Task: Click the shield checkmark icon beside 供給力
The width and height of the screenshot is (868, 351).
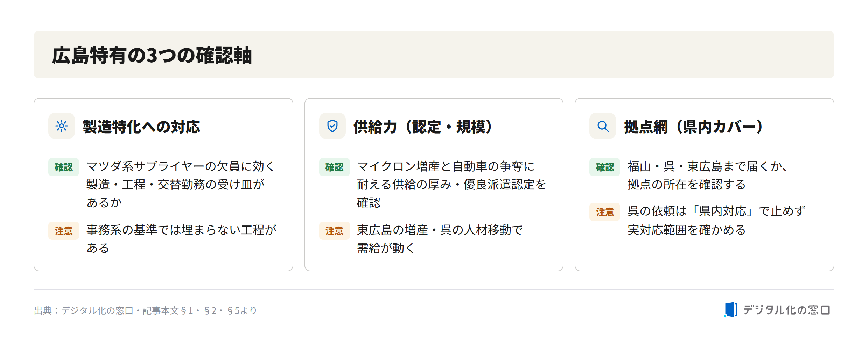Action: point(332,126)
